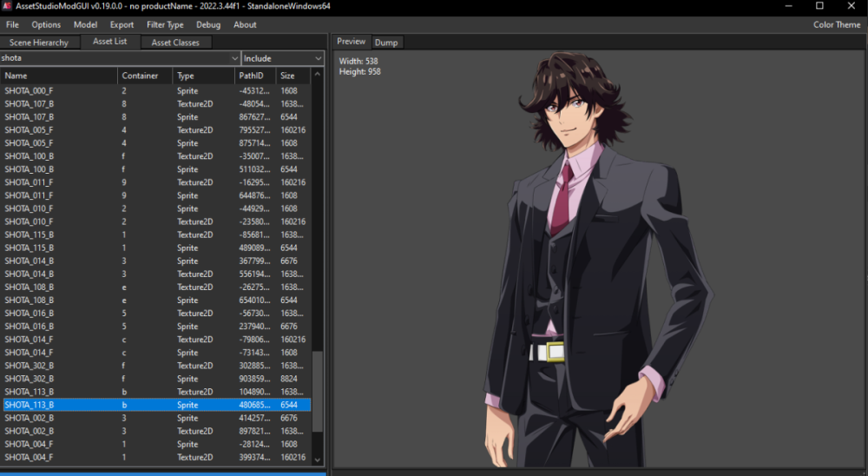
Task: Expand the search history dropdown arrow
Action: (234, 58)
